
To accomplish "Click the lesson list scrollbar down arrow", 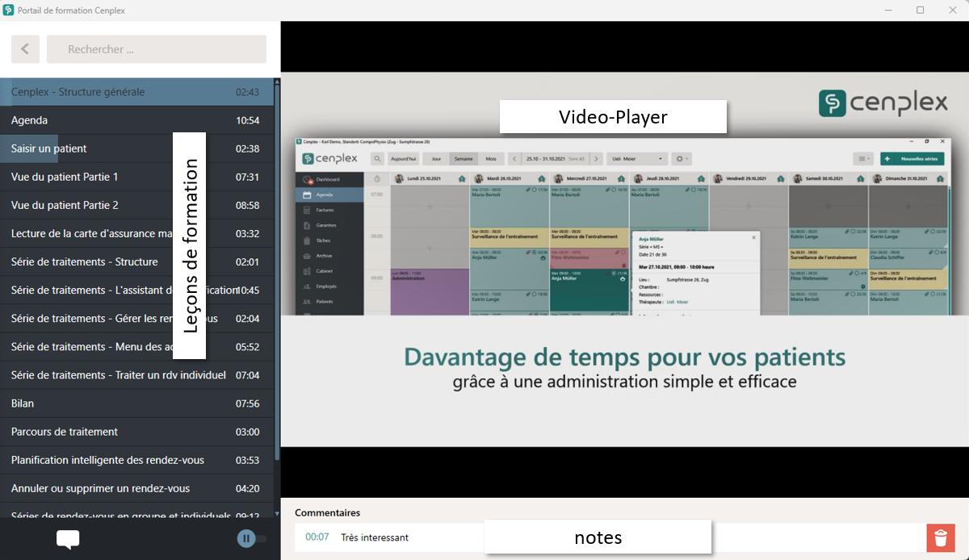I will pos(276,513).
